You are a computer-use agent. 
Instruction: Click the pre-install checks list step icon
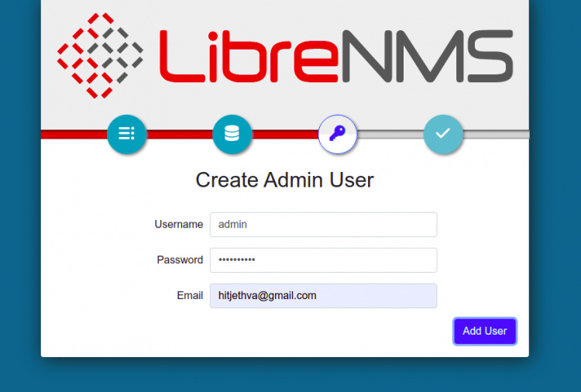(126, 133)
